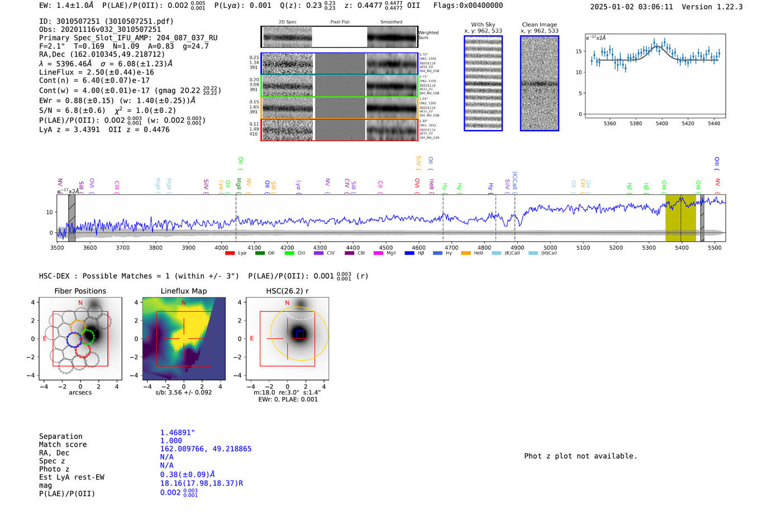Click the magenta MgII legend swatch
This screenshot has width=782, height=532.
[379, 253]
